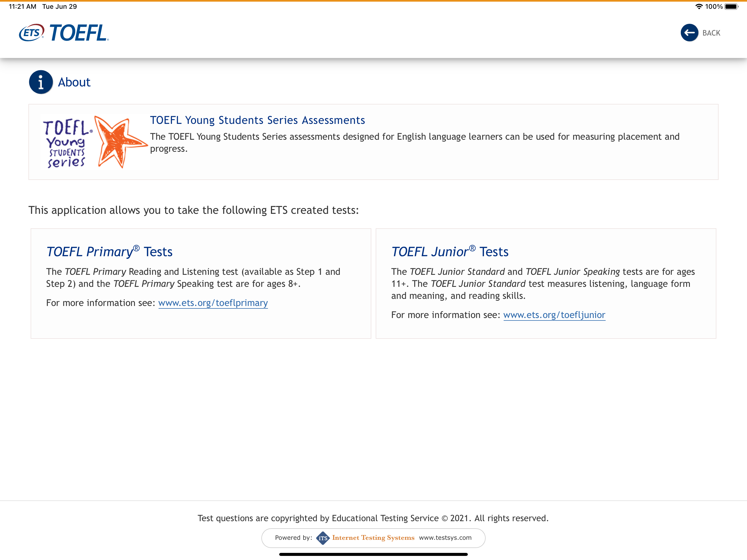
Task: Tap the blue back arrow icon
Action: click(x=689, y=33)
